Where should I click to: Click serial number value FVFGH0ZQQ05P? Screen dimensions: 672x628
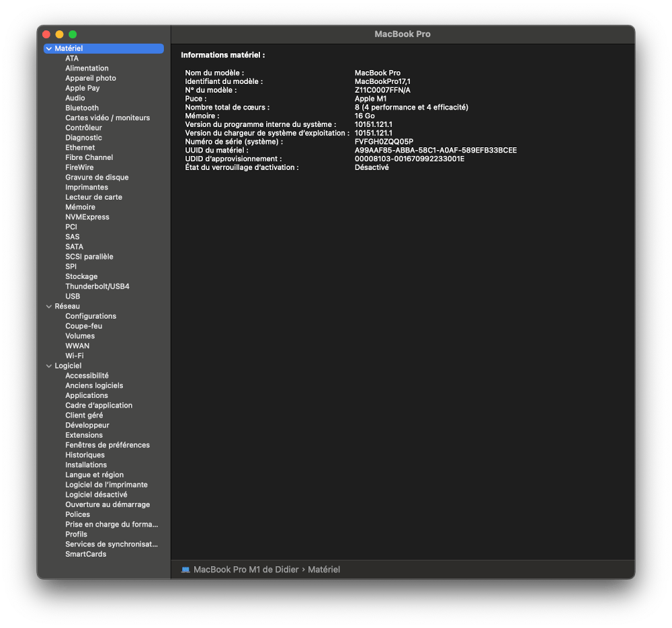384,142
